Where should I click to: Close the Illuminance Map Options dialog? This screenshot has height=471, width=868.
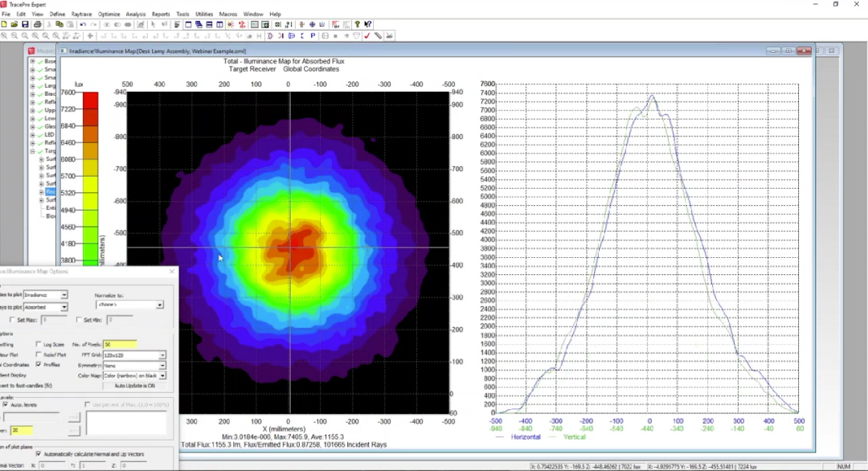(172, 271)
